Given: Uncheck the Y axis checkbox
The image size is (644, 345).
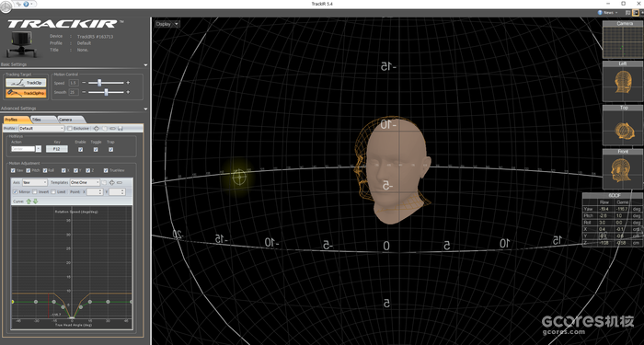Looking at the screenshot, I should (76, 170).
